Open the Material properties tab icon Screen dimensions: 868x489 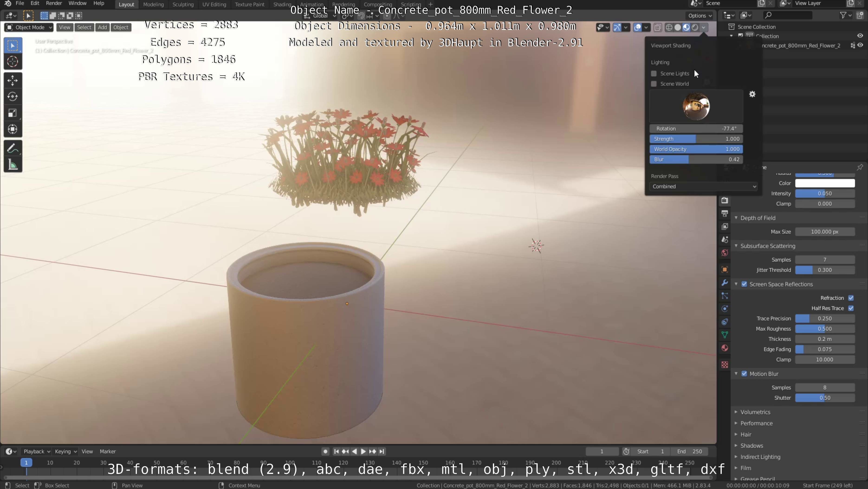[725, 348]
